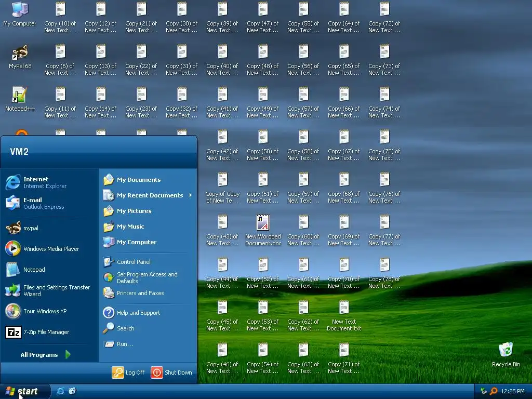
Task: Launch Notepad from Start menu
Action: (x=49, y=270)
